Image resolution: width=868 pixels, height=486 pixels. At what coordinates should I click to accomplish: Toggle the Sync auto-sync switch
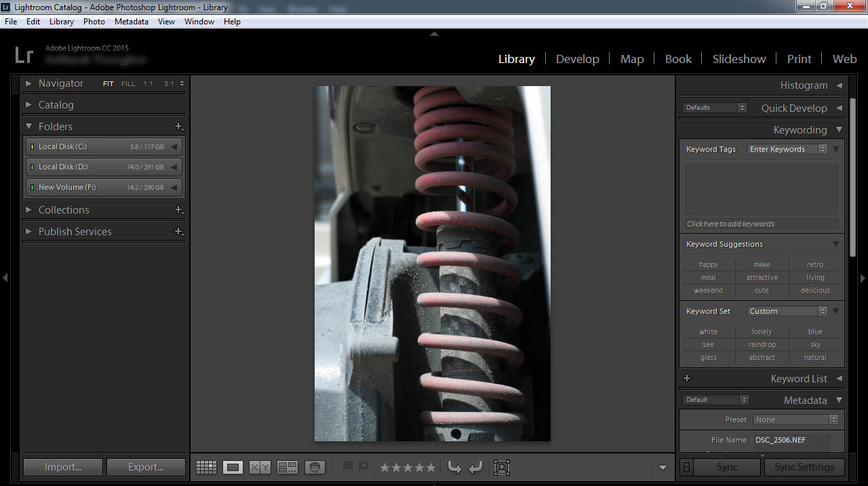click(687, 467)
